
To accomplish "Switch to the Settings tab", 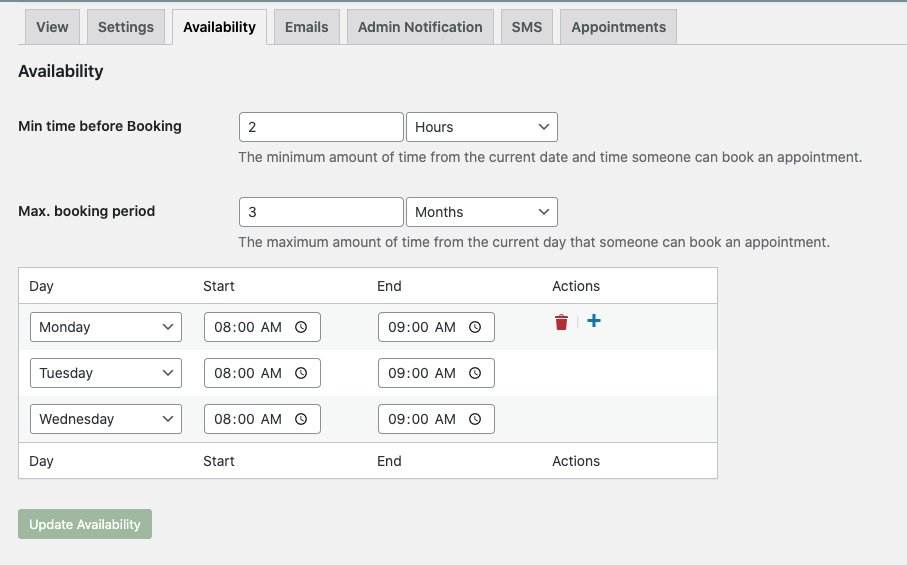I will coord(126,27).
